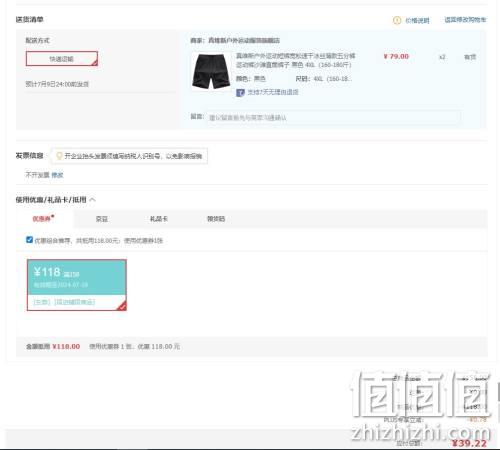Click the store name after 商家
The height and width of the screenshot is (450, 500).
click(244, 41)
